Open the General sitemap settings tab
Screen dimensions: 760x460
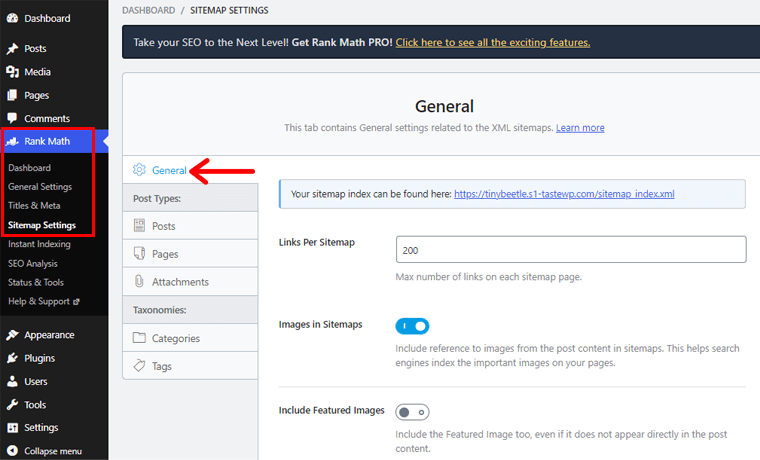point(190,170)
